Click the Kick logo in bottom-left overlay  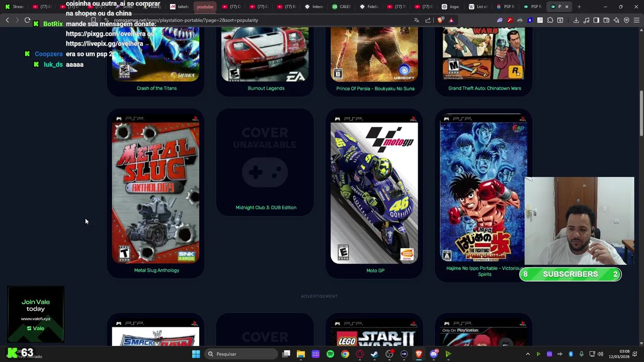[x=12, y=353]
